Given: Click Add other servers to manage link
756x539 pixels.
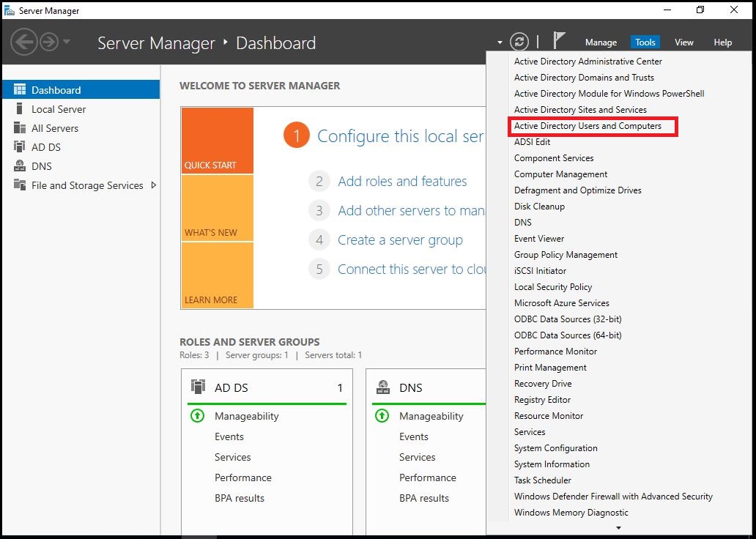Looking at the screenshot, I should coord(411,211).
